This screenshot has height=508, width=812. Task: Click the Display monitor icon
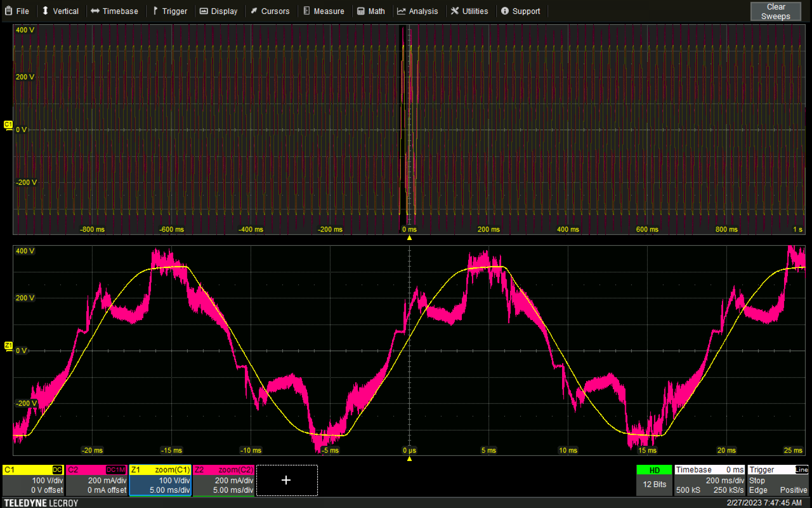[204, 11]
